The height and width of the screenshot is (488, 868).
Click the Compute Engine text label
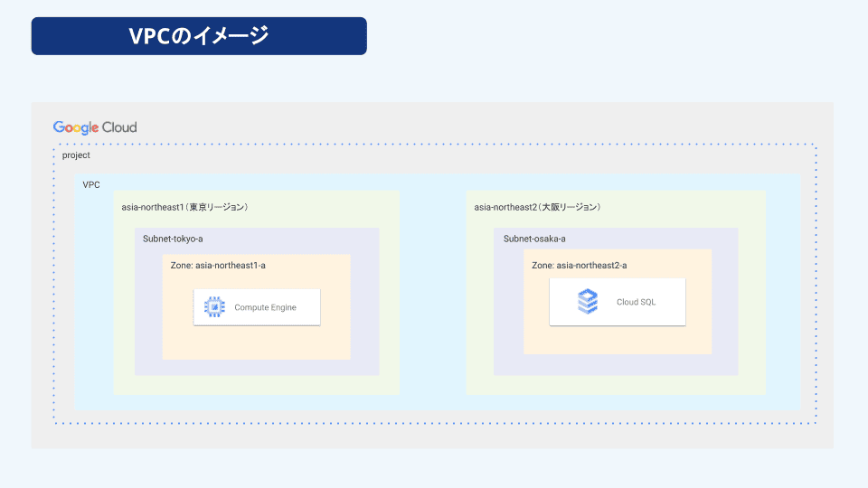pos(265,308)
